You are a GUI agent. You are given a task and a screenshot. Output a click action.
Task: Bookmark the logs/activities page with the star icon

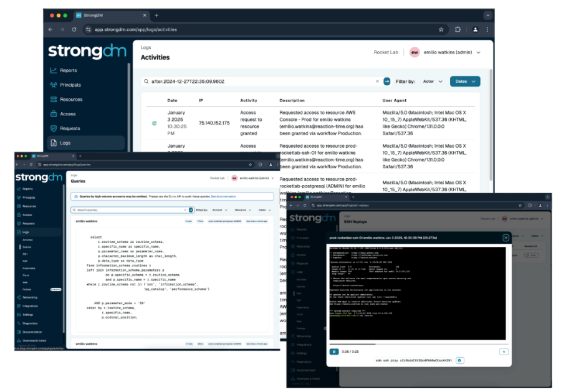pyautogui.click(x=441, y=29)
